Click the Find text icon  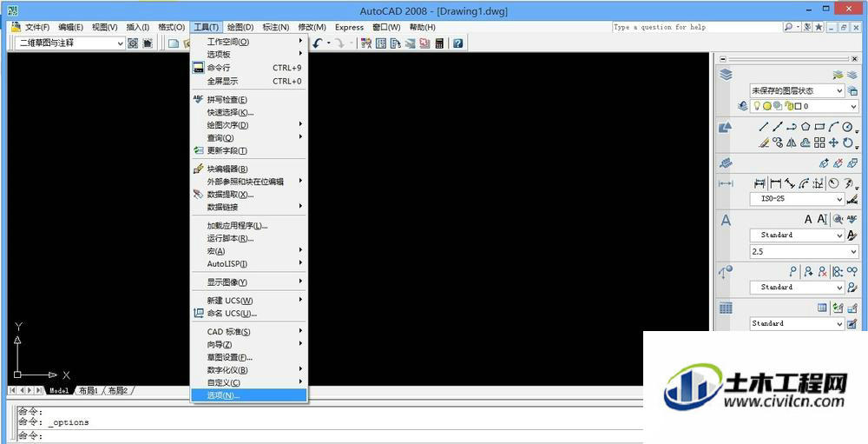[x=838, y=220]
